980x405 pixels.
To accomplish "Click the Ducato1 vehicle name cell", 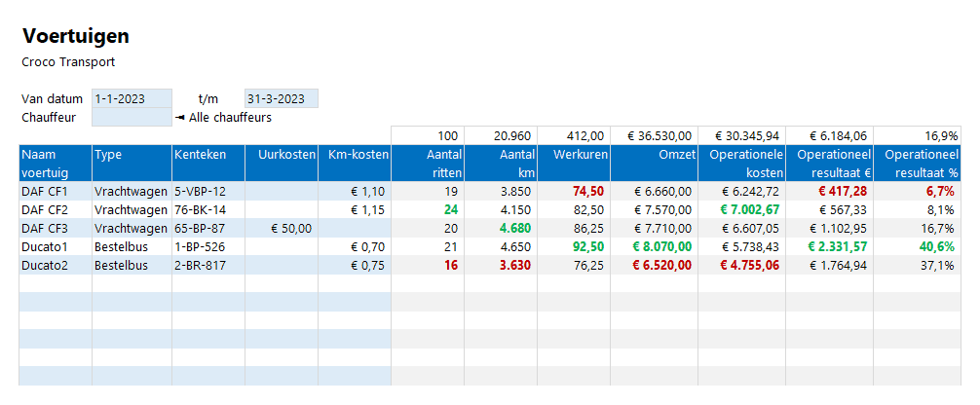I will (55, 246).
